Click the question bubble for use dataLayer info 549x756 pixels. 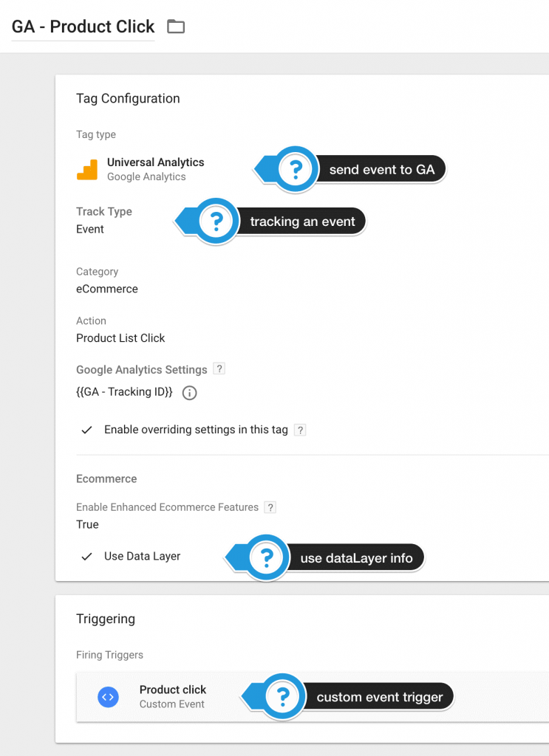tap(267, 557)
